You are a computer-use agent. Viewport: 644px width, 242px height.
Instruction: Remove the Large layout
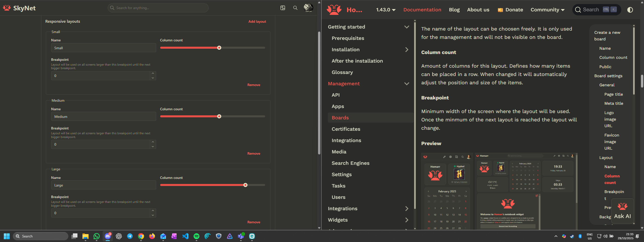254,222
